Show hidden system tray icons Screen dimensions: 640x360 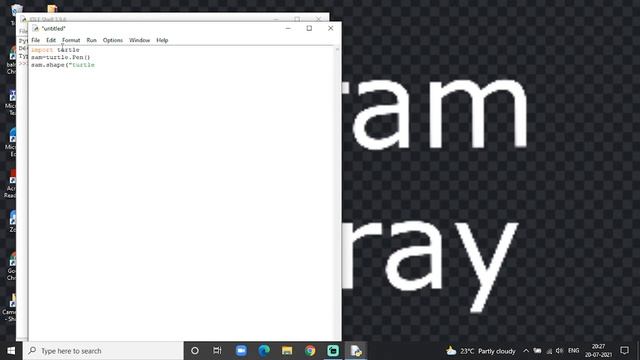click(x=526, y=351)
